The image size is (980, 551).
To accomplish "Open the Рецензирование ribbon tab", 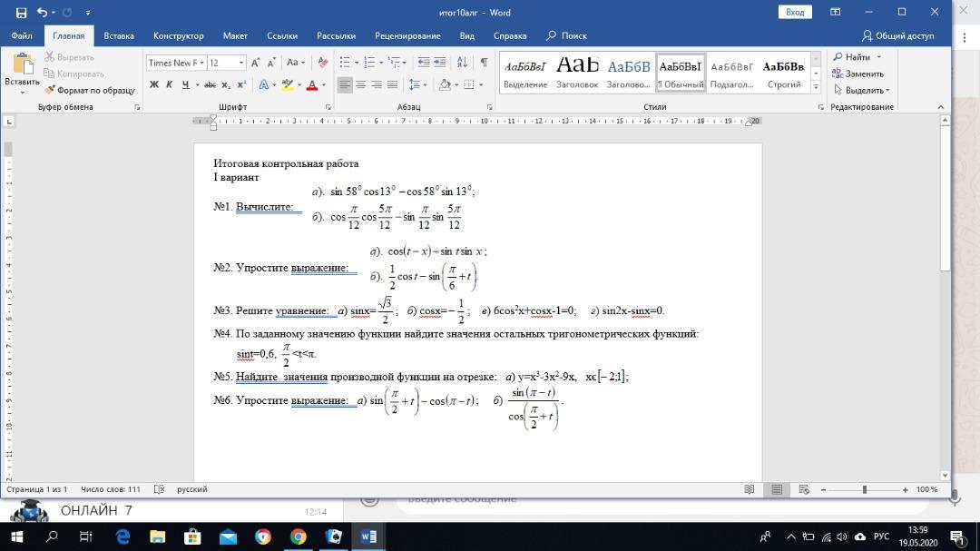I will pos(407,35).
